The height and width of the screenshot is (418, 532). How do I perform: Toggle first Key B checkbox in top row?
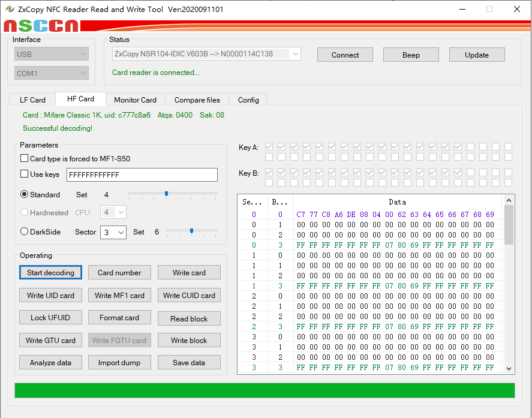269,172
